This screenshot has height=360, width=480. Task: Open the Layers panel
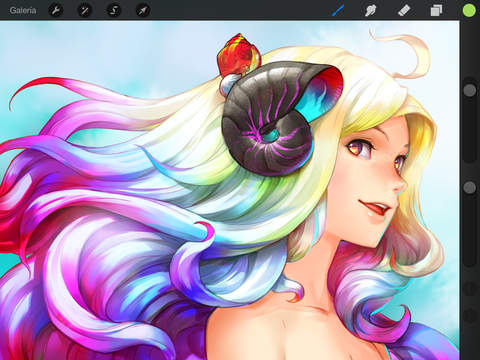(436, 10)
